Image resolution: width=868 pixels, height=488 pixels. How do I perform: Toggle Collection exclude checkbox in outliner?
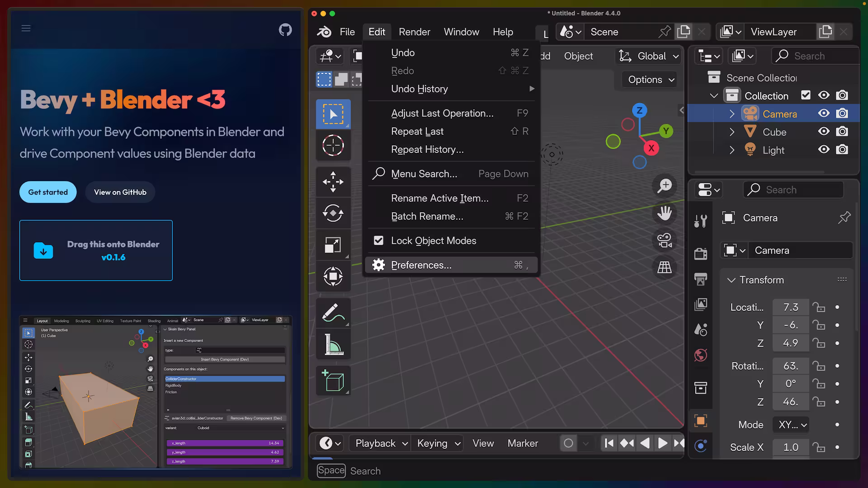pos(806,95)
